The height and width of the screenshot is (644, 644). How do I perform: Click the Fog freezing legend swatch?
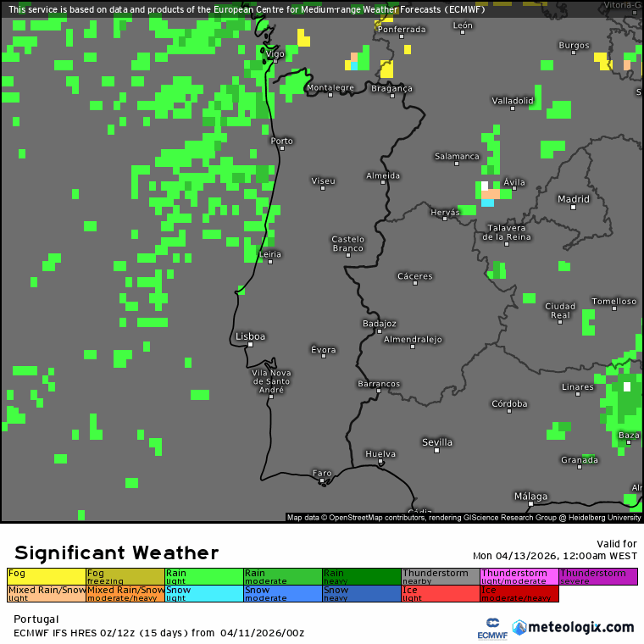click(125, 577)
